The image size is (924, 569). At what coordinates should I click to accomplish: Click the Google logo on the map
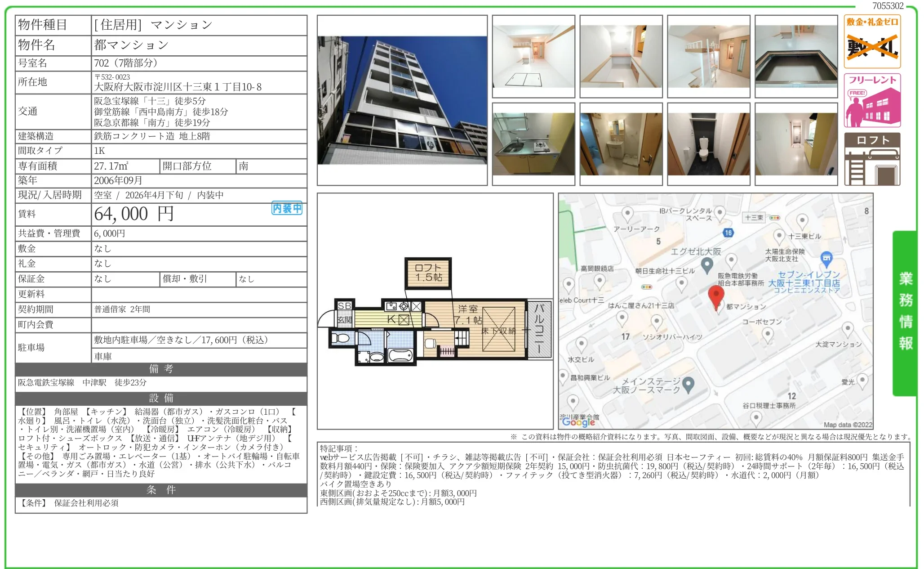pos(578,421)
